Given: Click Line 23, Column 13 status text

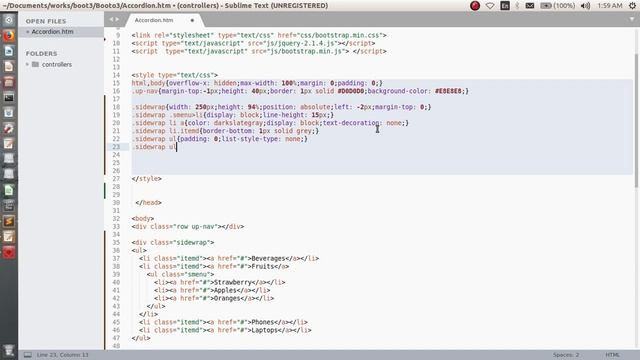Looking at the screenshot, I should click(x=62, y=355).
